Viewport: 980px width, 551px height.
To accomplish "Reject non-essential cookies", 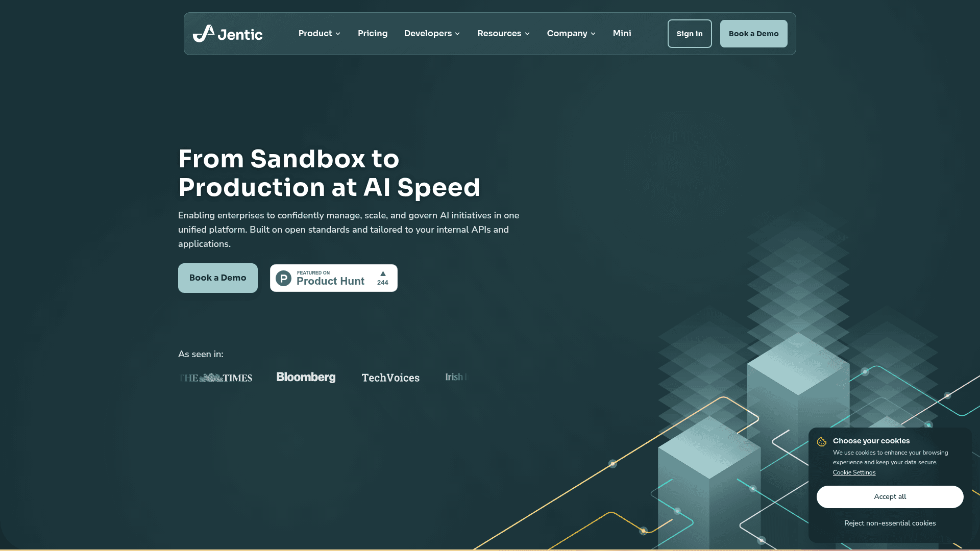I will pos(890,523).
